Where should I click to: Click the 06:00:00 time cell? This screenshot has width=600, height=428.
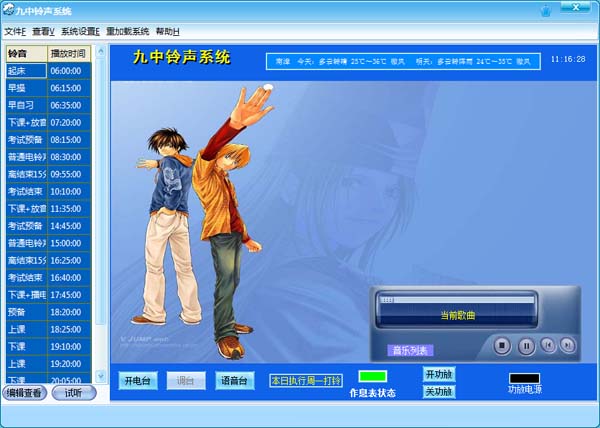pos(69,71)
